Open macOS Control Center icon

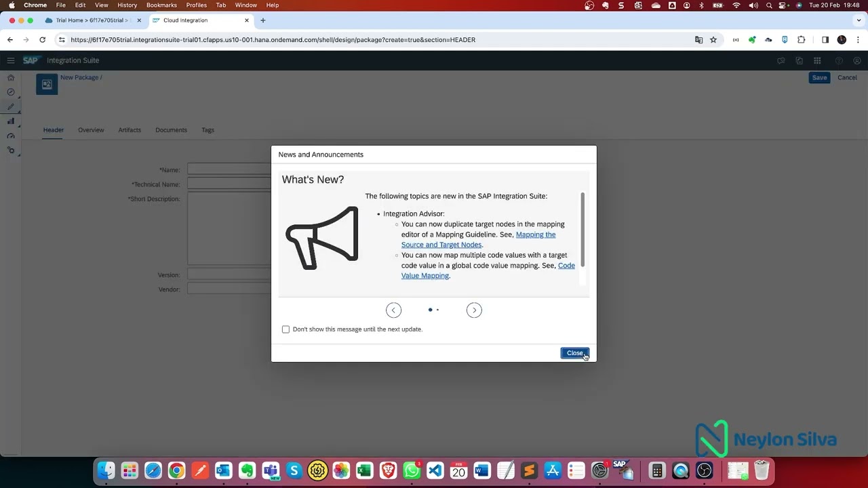coord(783,5)
